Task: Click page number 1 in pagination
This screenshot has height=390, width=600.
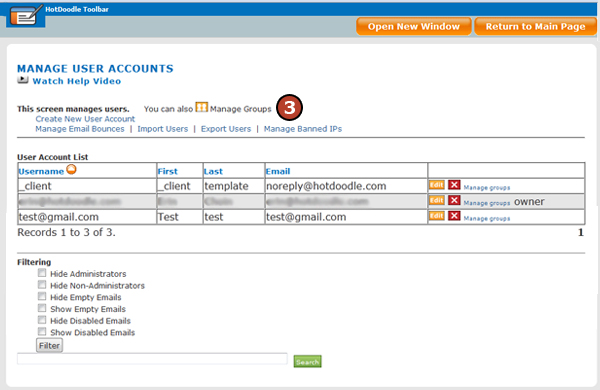Action: click(x=580, y=232)
